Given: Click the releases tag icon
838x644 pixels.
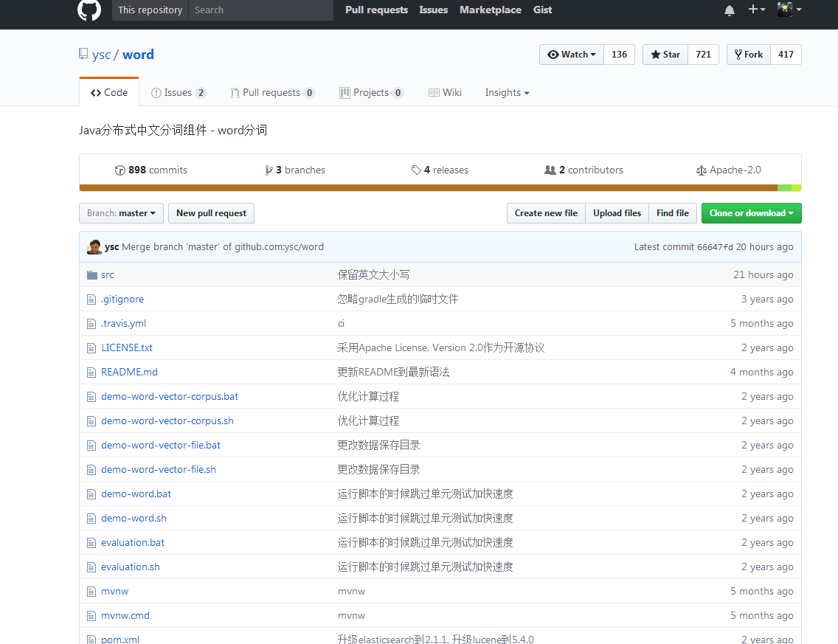Looking at the screenshot, I should coord(416,170).
